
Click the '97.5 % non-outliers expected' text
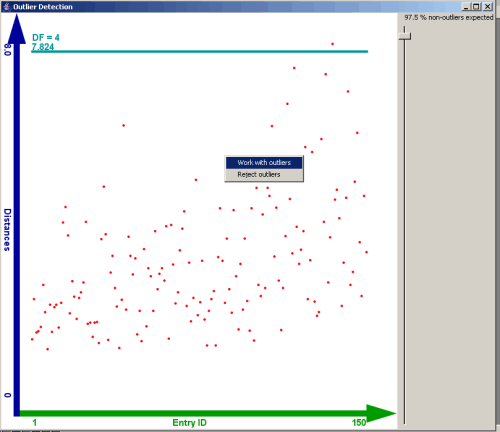449,18
